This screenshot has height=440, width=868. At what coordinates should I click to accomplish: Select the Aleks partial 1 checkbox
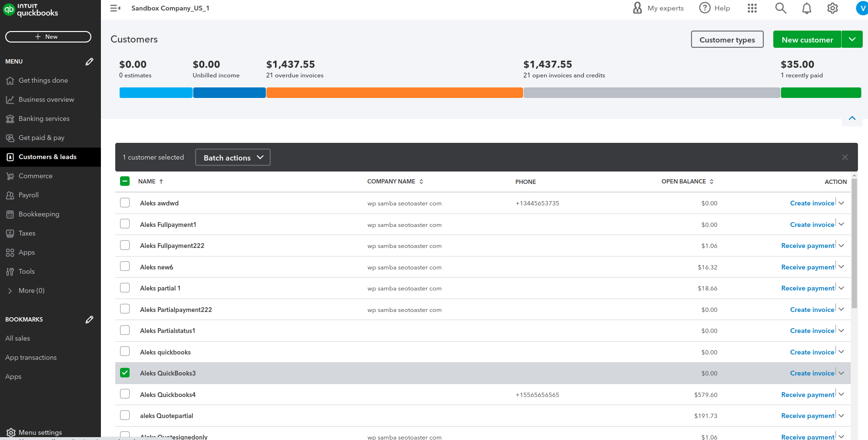pyautogui.click(x=125, y=288)
